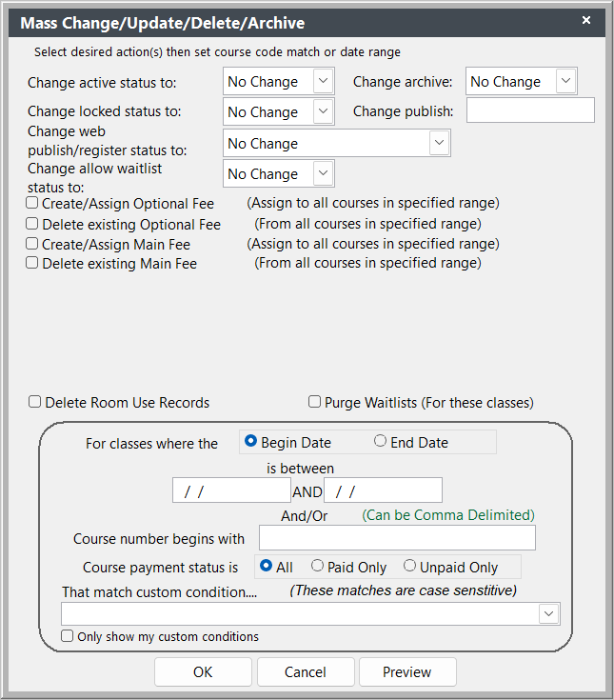Viewport: 614px width, 700px height.
Task: Click the second date range field after AND
Action: (384, 490)
